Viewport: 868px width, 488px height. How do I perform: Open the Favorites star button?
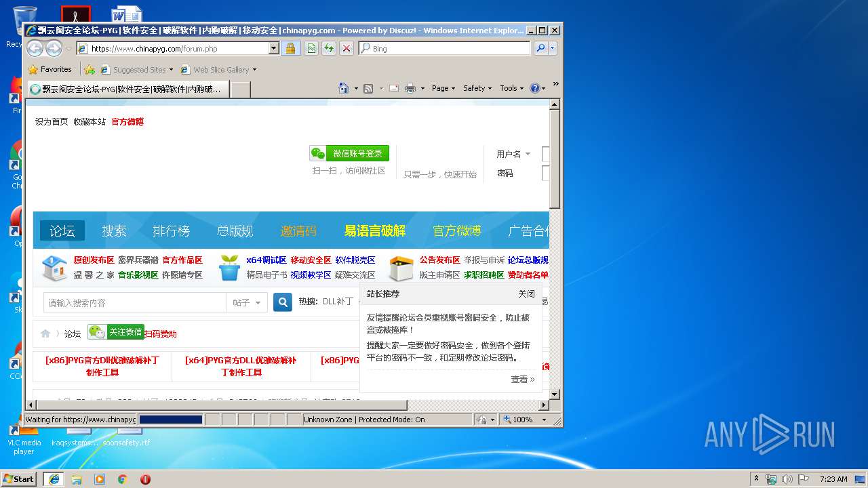pos(50,69)
